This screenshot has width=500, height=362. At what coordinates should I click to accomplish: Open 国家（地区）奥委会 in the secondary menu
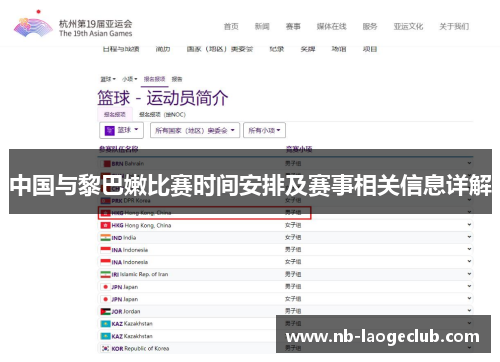click(x=220, y=49)
